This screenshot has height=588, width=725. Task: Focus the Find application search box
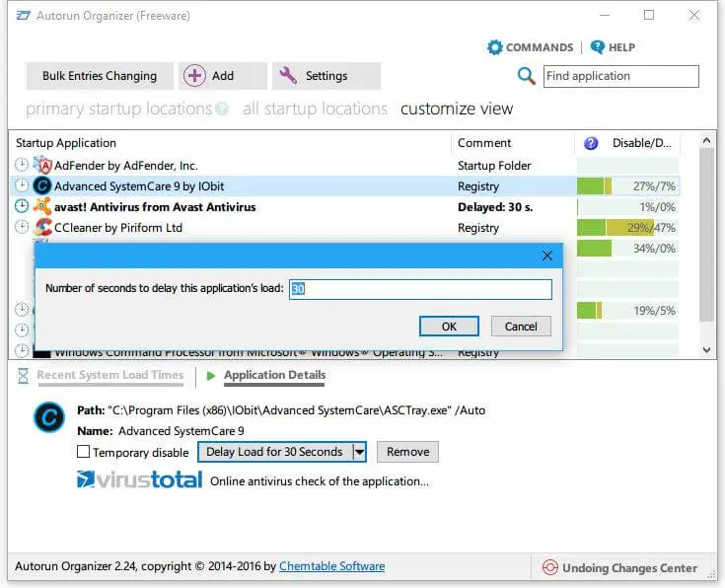621,76
